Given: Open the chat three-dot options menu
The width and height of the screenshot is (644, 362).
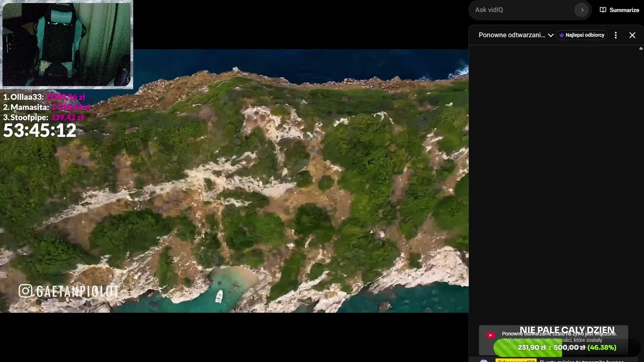Looking at the screenshot, I should point(615,35).
